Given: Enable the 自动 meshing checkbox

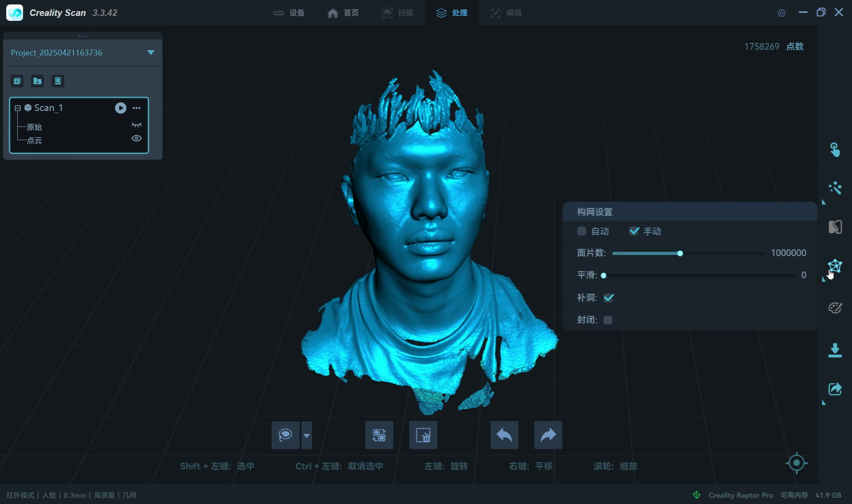Looking at the screenshot, I should point(581,231).
